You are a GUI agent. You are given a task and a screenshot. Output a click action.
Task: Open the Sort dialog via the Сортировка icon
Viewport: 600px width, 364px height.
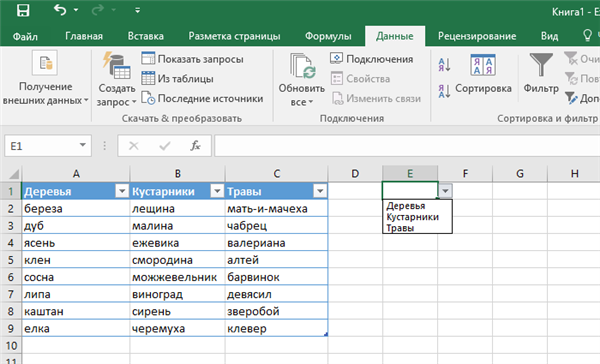coord(483,65)
